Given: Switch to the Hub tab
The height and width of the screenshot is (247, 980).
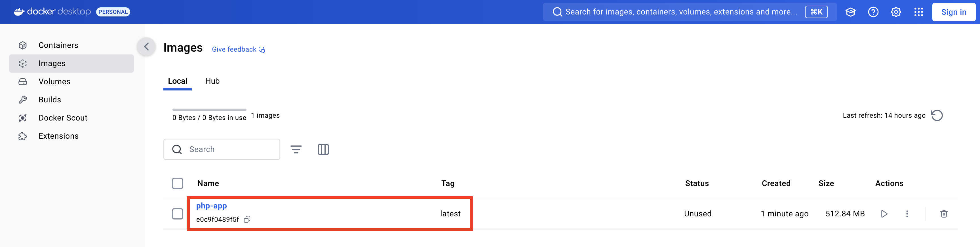Looking at the screenshot, I should pyautogui.click(x=212, y=81).
